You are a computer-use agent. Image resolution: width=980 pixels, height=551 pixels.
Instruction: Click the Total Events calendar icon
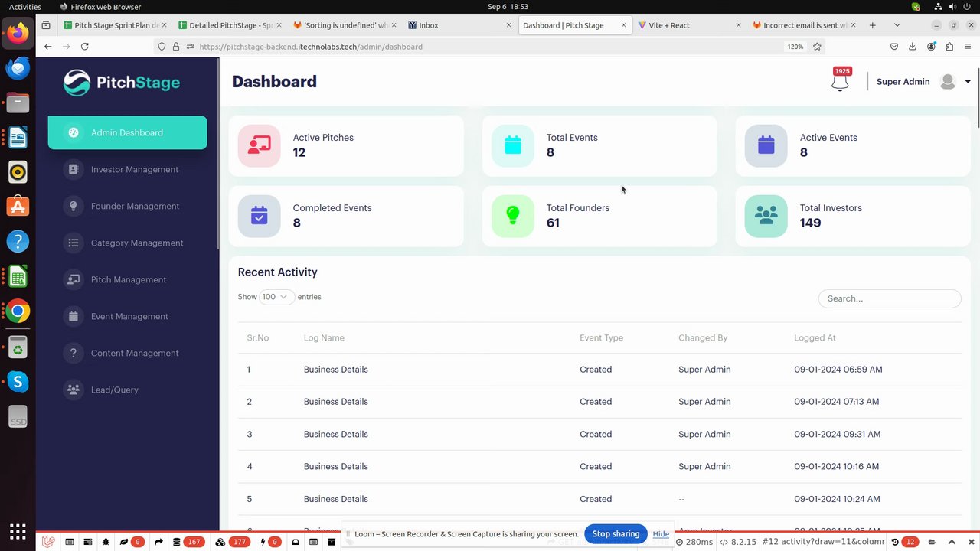click(x=513, y=145)
